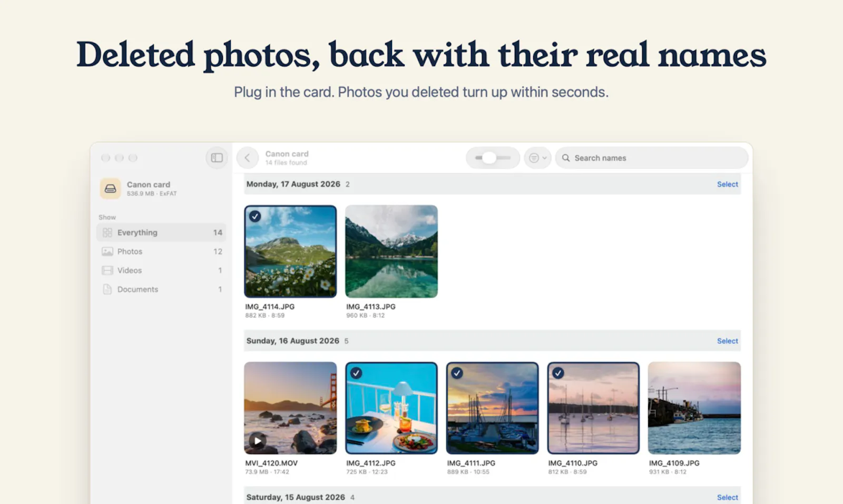Image resolution: width=843 pixels, height=504 pixels.
Task: Click the IMG_4114.JPG file name
Action: pos(270,307)
